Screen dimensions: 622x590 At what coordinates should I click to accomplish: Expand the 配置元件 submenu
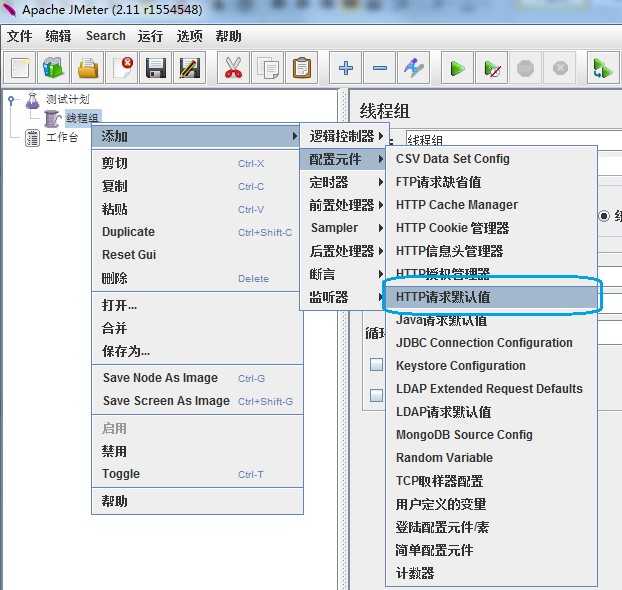344,159
